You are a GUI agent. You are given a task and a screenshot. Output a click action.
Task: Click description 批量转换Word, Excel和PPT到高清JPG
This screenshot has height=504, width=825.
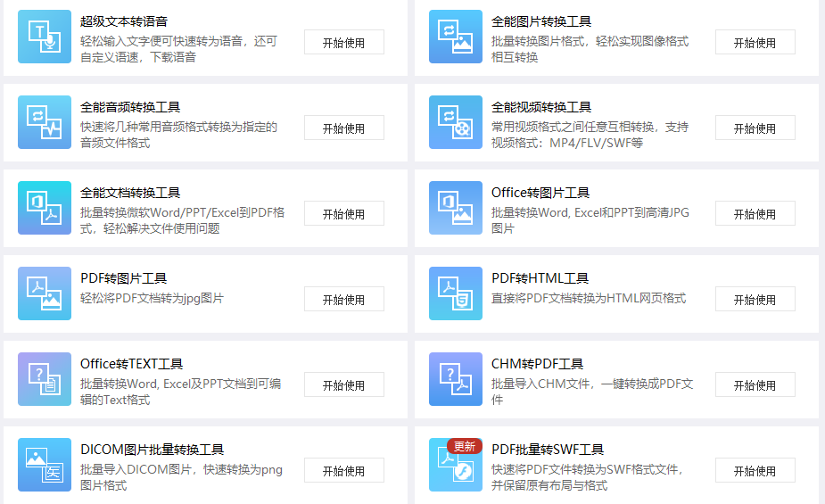click(590, 220)
